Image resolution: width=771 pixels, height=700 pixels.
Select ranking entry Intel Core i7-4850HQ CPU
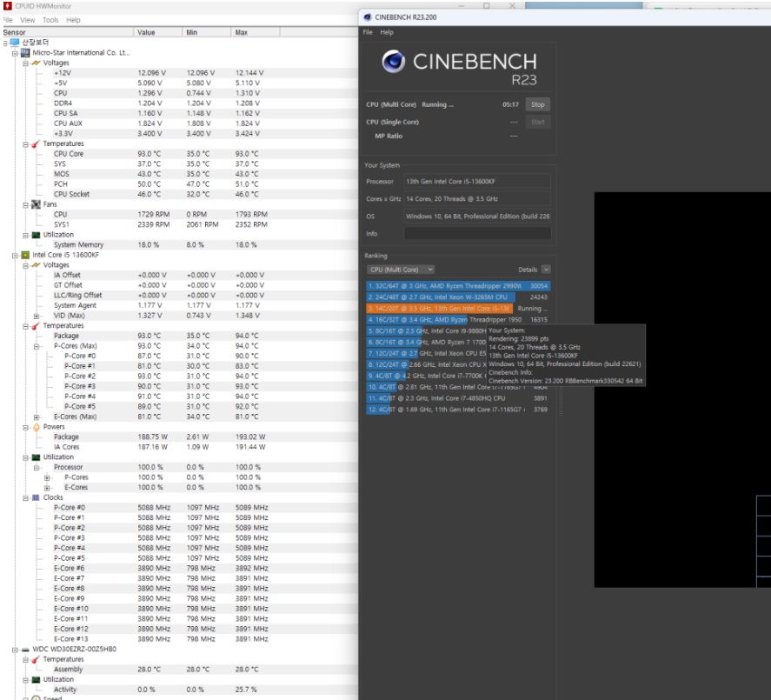[x=458, y=398]
